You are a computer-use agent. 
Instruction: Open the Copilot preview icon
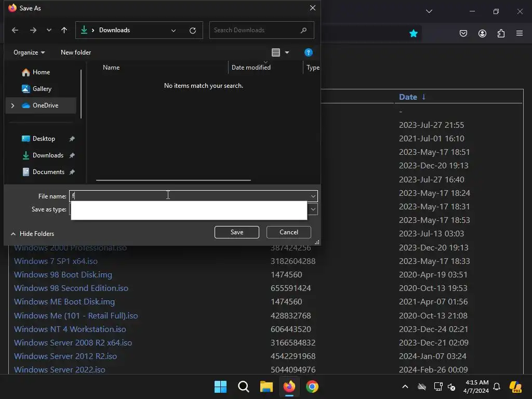click(x=516, y=387)
